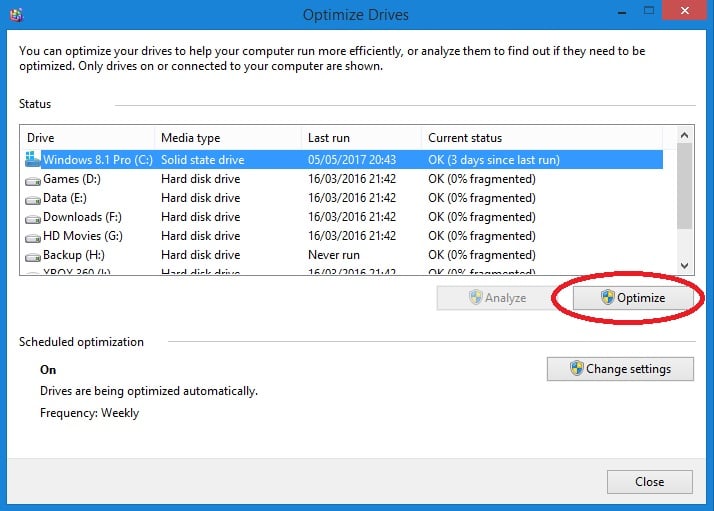Sort drives by Media type column

pos(228,137)
